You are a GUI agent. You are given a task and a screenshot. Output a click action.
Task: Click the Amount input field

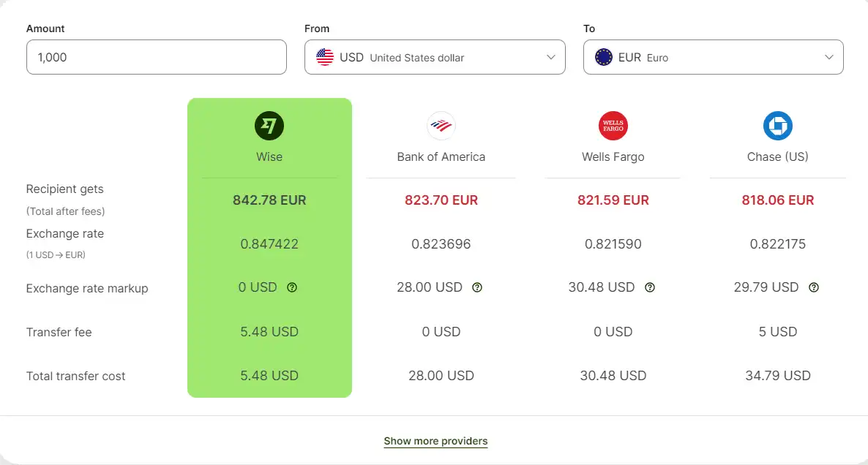click(156, 57)
